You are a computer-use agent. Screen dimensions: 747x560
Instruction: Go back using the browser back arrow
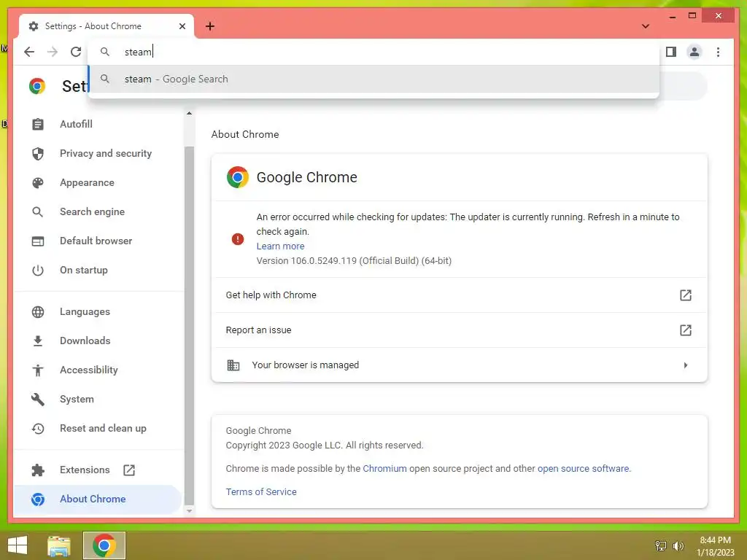pos(29,52)
